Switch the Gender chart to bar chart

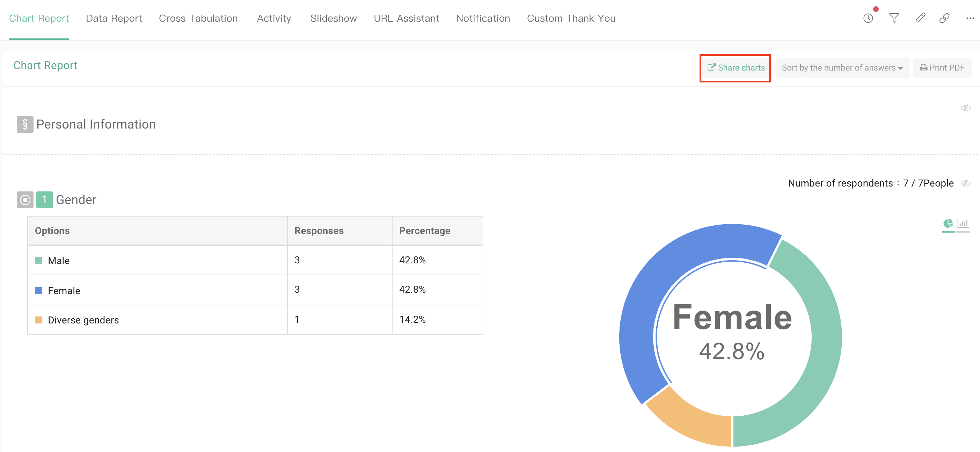[963, 224]
